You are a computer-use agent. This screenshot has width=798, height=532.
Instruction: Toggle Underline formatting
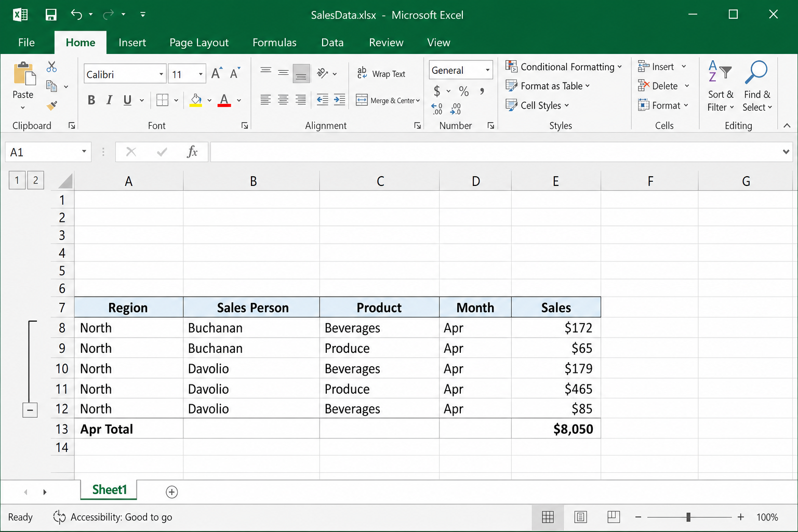(x=127, y=100)
